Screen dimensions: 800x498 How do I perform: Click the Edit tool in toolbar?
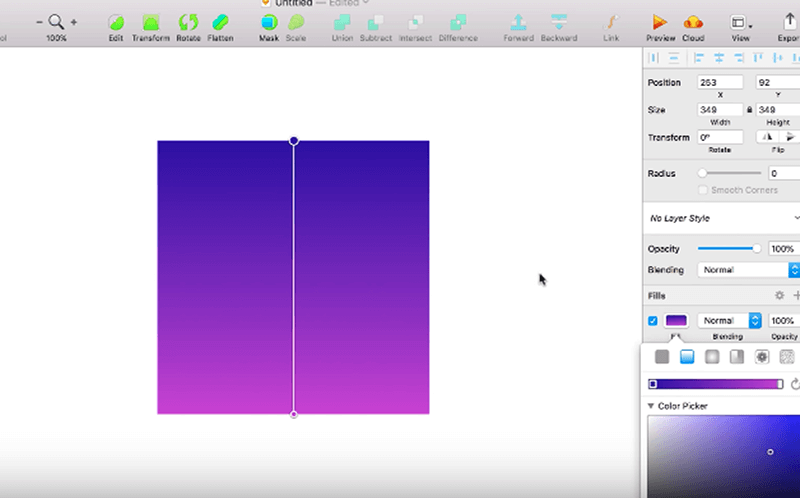point(117,22)
